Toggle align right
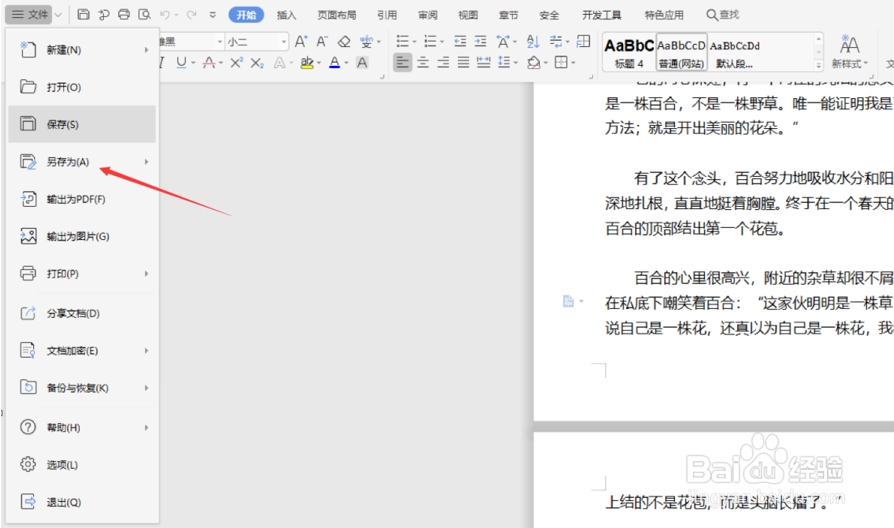Screen dimensions: 894x528 443,63
